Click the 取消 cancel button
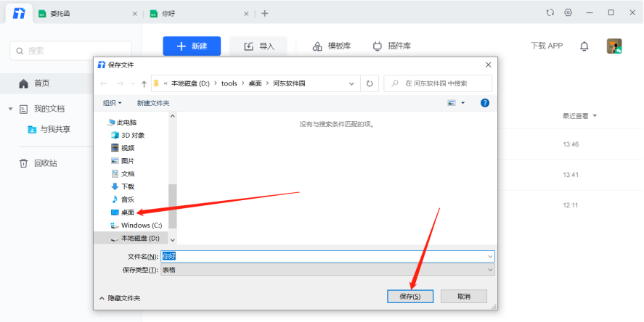The image size is (644, 322). point(463,297)
